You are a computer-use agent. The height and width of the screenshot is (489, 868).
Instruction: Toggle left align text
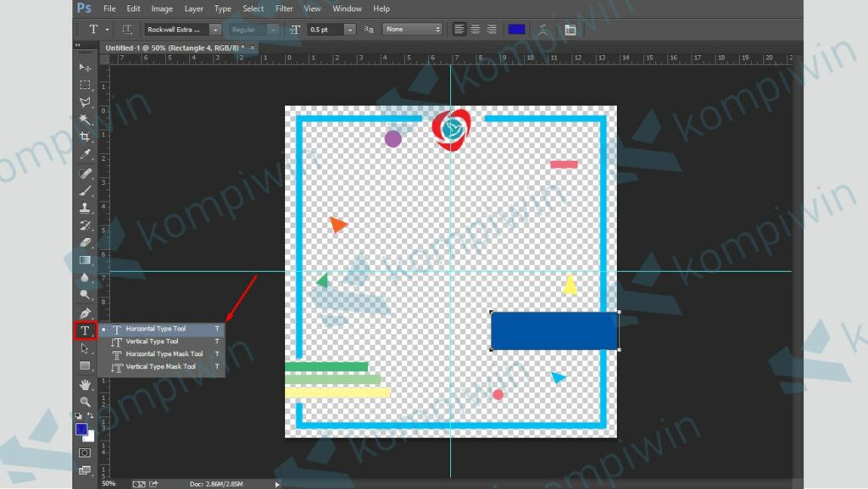(459, 30)
